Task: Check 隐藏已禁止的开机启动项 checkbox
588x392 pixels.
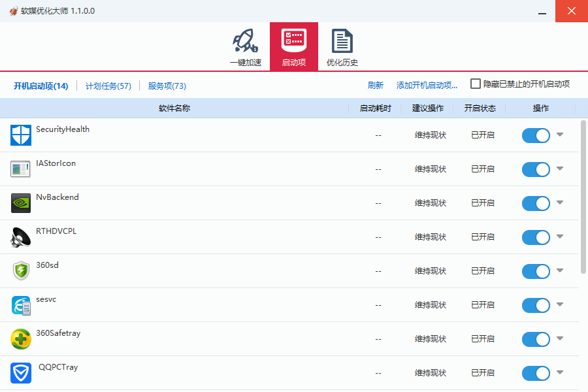Action: (476, 84)
